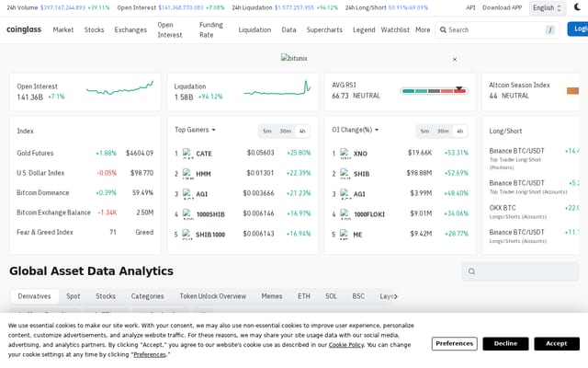Switch to the Spot tab
This screenshot has width=588, height=368.
coord(73,296)
